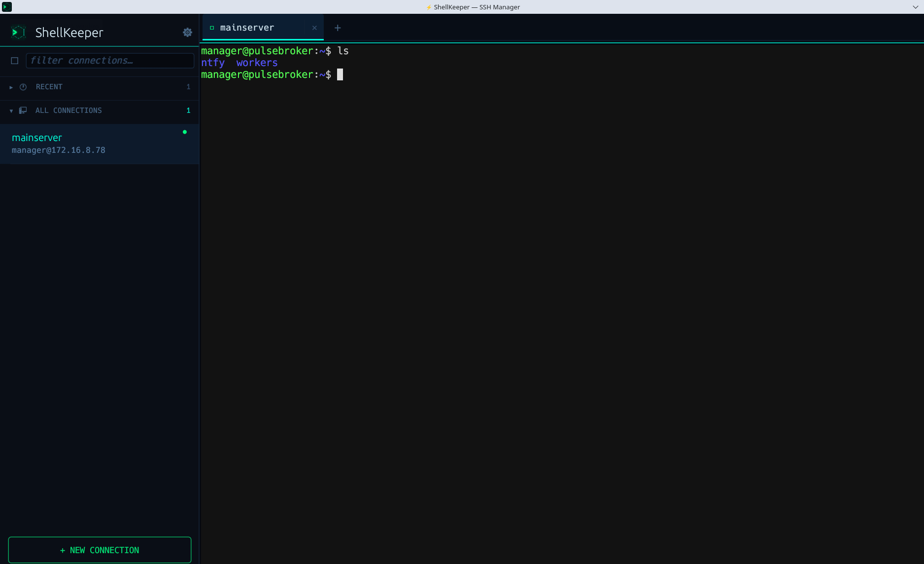
Task: Open the chevron dropdown in the title bar
Action: pos(915,7)
